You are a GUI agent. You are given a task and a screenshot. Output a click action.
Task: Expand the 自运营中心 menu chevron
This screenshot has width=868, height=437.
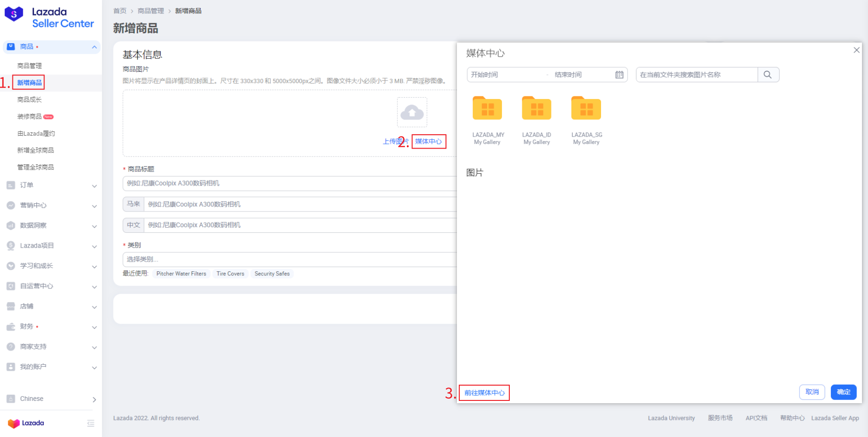[x=94, y=287]
